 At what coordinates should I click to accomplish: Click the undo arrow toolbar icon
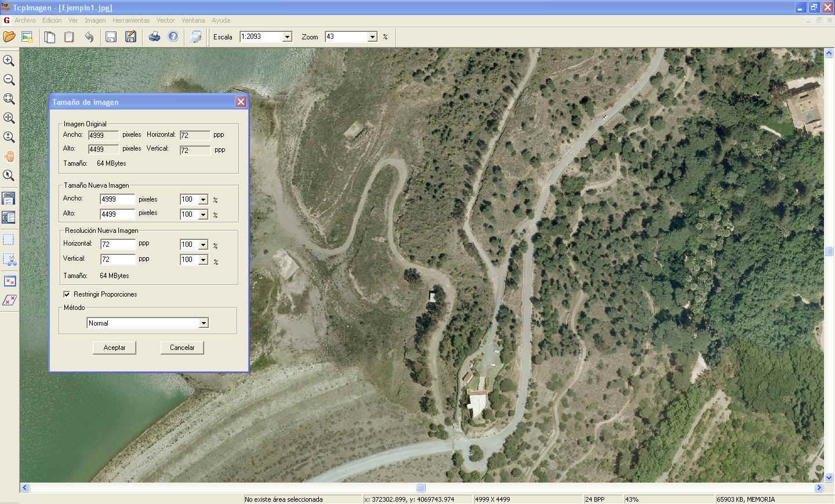coord(89,37)
